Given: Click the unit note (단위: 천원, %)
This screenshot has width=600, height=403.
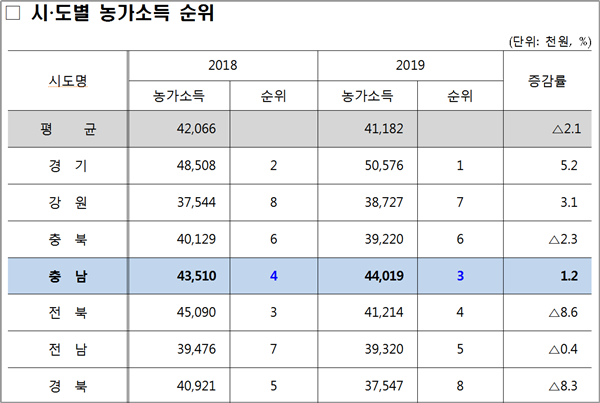Looking at the screenshot, I should click(550, 41).
